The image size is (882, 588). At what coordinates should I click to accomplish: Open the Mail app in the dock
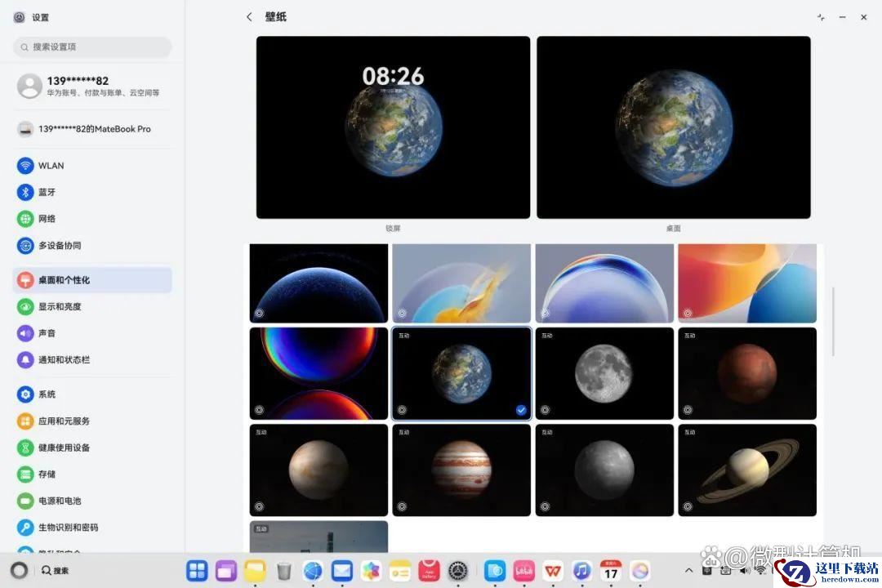click(342, 571)
